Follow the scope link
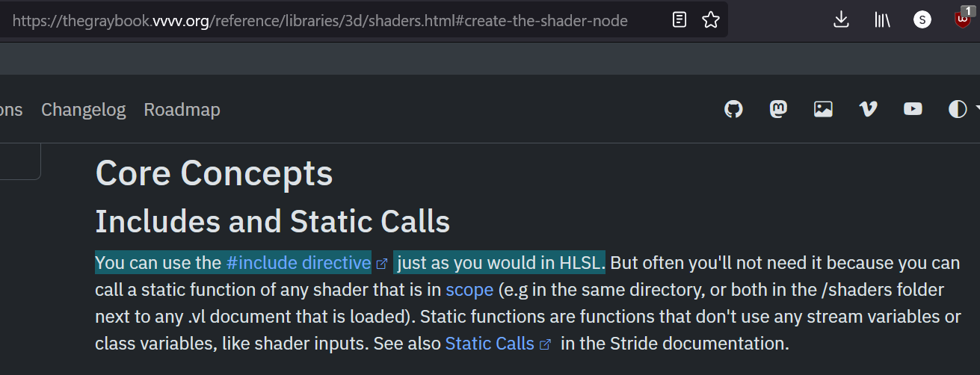Screen dimensions: 980x375 pyautogui.click(x=469, y=290)
